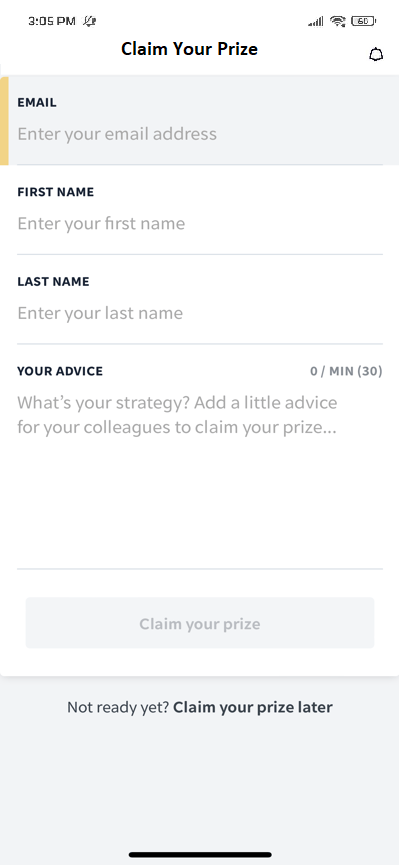This screenshot has height=865, width=399.
Task: Focus the First Name input field
Action: click(x=200, y=223)
